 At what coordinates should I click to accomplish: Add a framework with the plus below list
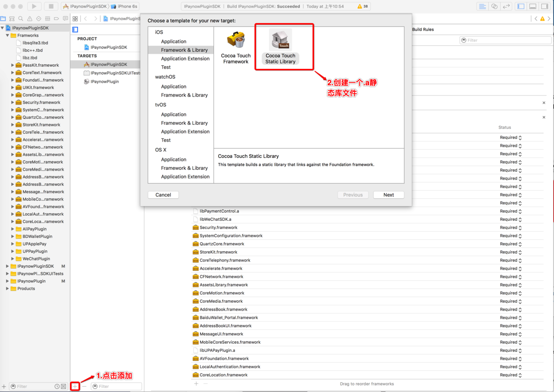(196, 384)
